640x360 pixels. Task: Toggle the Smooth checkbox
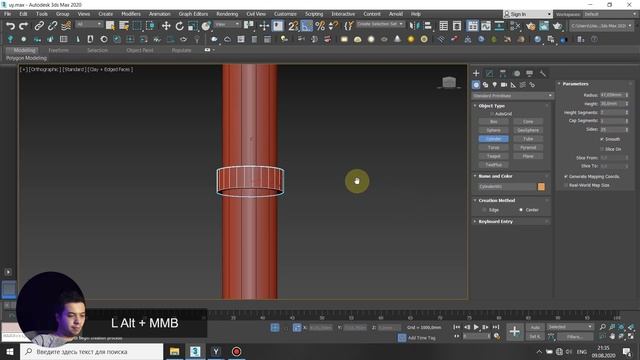(x=602, y=139)
